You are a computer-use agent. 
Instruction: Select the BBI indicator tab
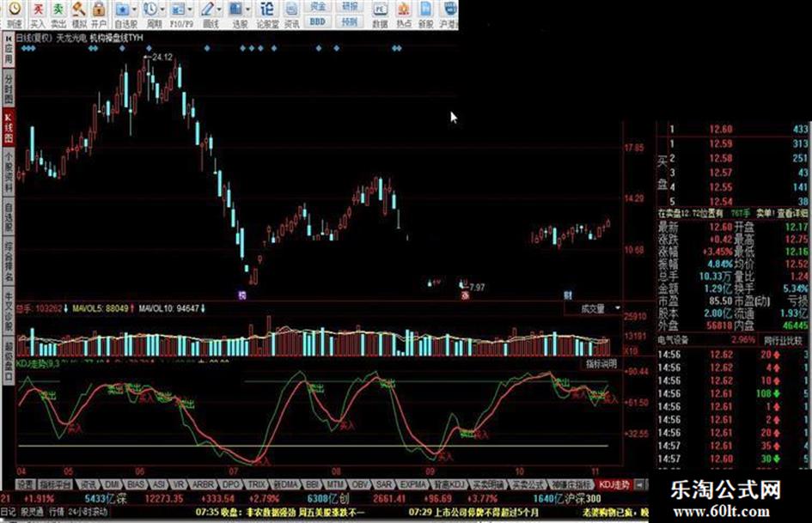coord(312,484)
